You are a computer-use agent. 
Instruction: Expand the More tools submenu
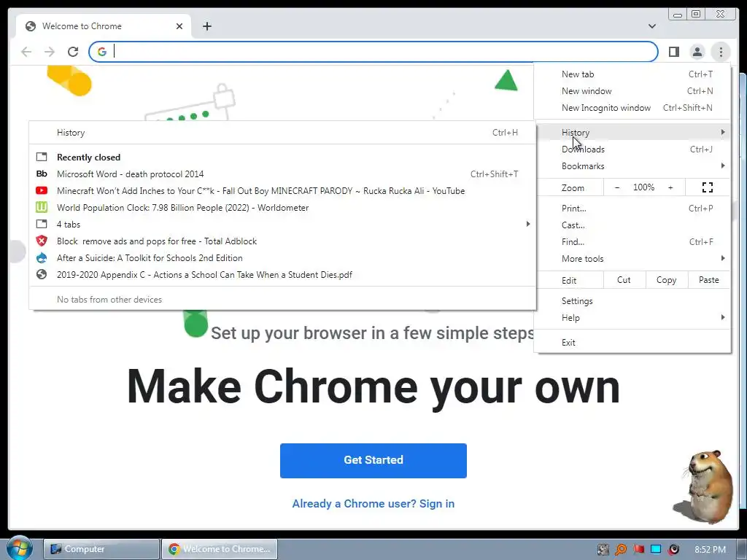tap(632, 259)
